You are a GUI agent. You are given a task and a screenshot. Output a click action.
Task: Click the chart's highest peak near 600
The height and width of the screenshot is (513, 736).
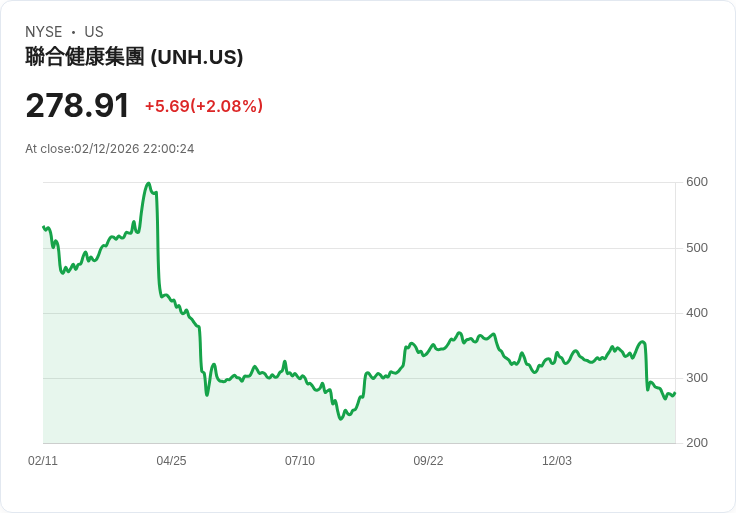[x=148, y=184]
